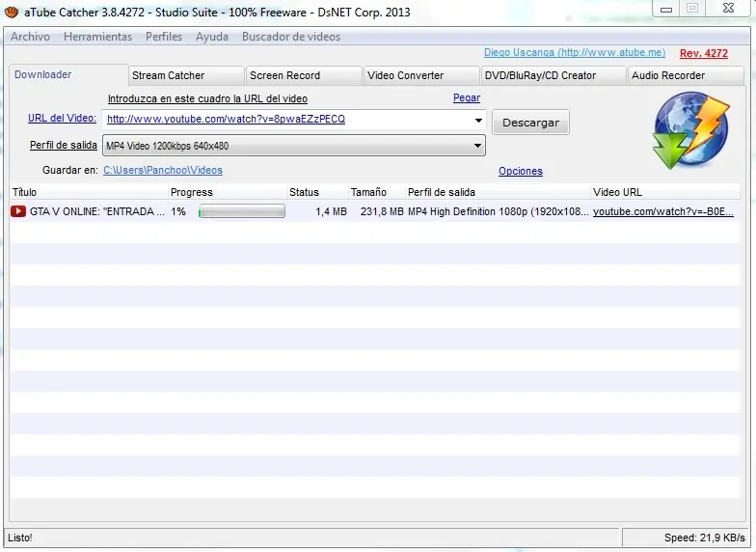756x552 pixels.
Task: Switch to the Video Converter tab
Action: (x=421, y=75)
